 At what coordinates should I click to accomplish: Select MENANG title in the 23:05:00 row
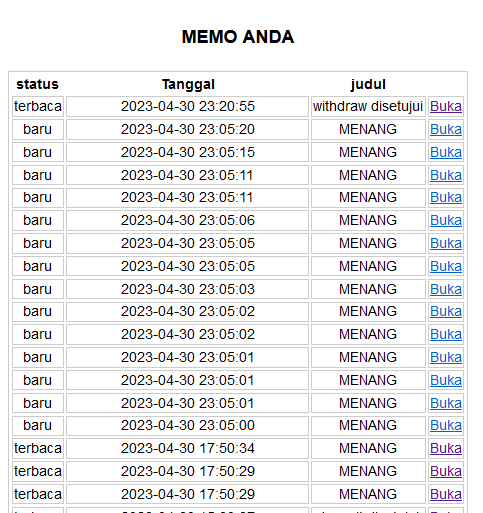tap(368, 425)
